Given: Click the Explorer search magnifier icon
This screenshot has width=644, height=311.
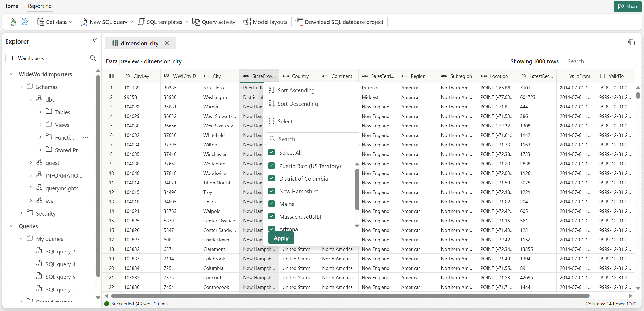Looking at the screenshot, I should click(x=93, y=58).
